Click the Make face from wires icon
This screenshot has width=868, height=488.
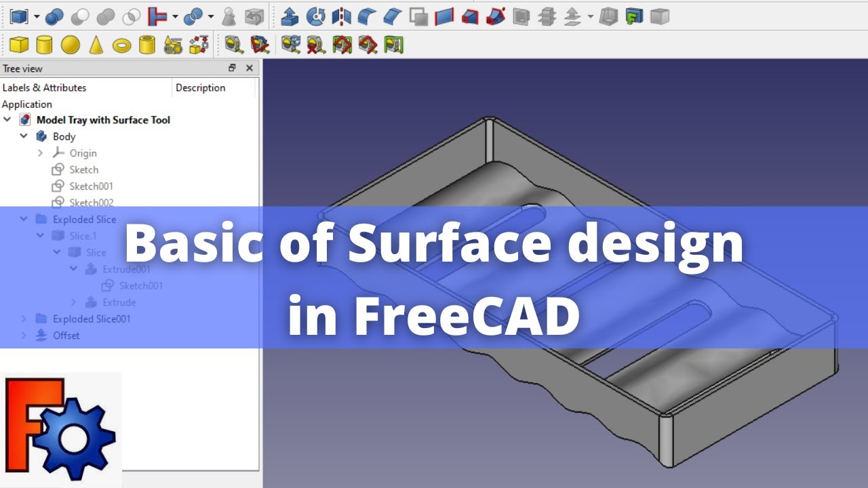(418, 16)
